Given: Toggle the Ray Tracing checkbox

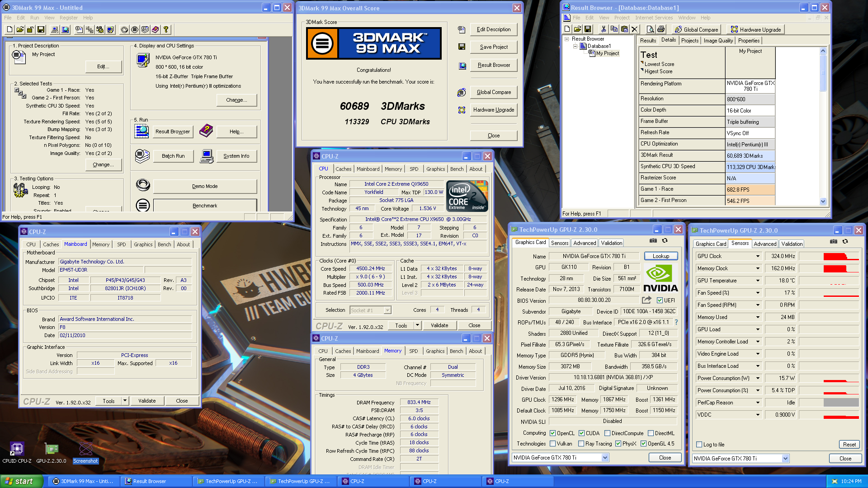Looking at the screenshot, I should [x=581, y=444].
